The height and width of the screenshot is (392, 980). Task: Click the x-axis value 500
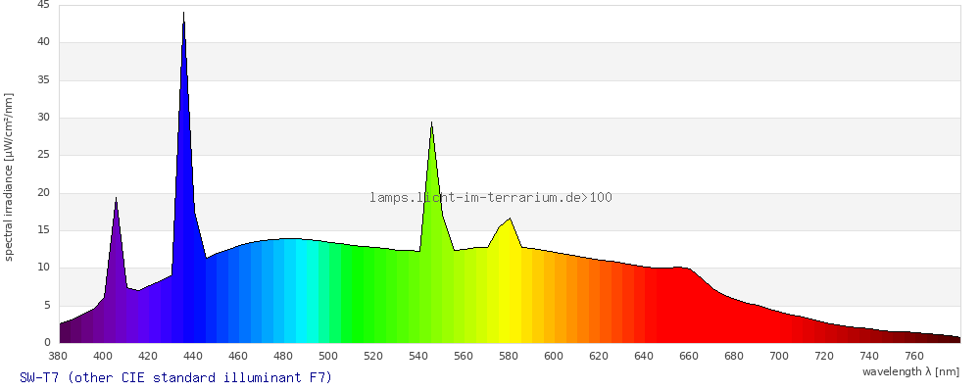pos(328,357)
